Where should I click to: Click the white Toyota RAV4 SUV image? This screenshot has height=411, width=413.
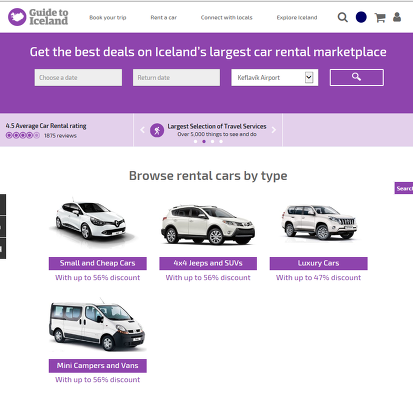[208, 225]
